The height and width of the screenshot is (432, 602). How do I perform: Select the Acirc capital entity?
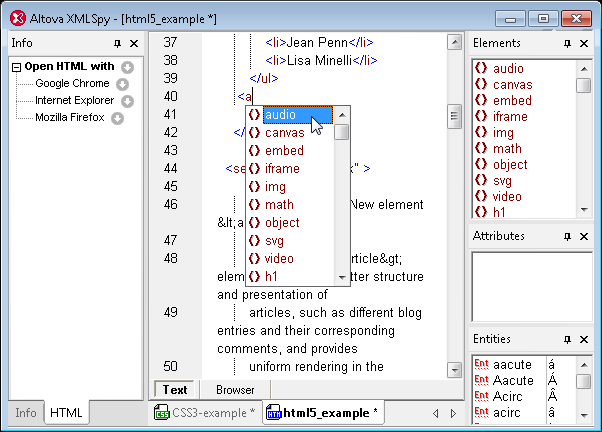[508, 396]
